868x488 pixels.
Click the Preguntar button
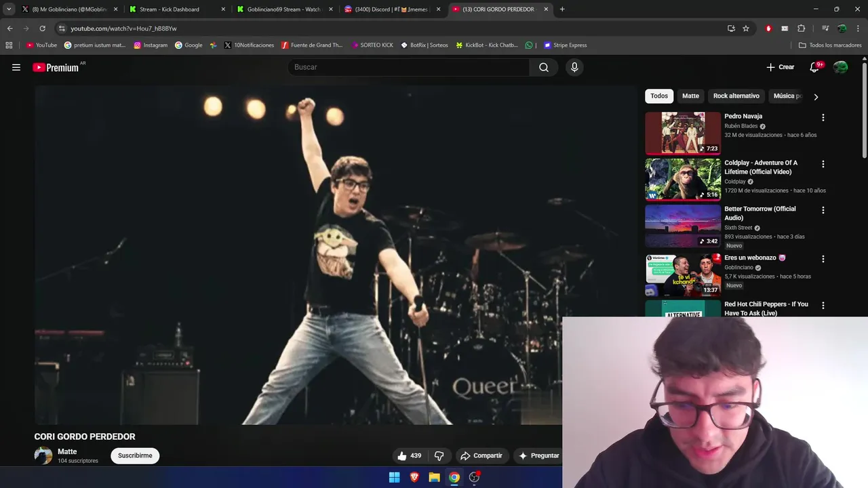click(538, 455)
